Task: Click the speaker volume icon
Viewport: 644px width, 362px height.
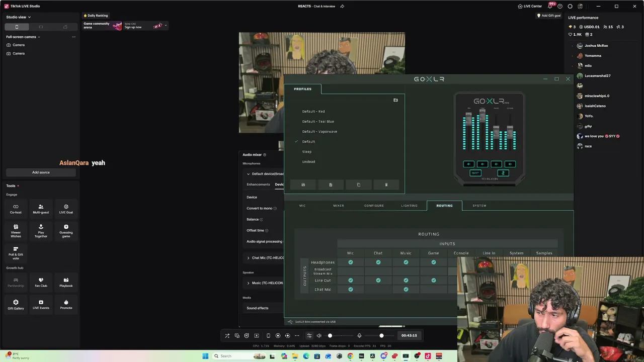Action: [318, 335]
